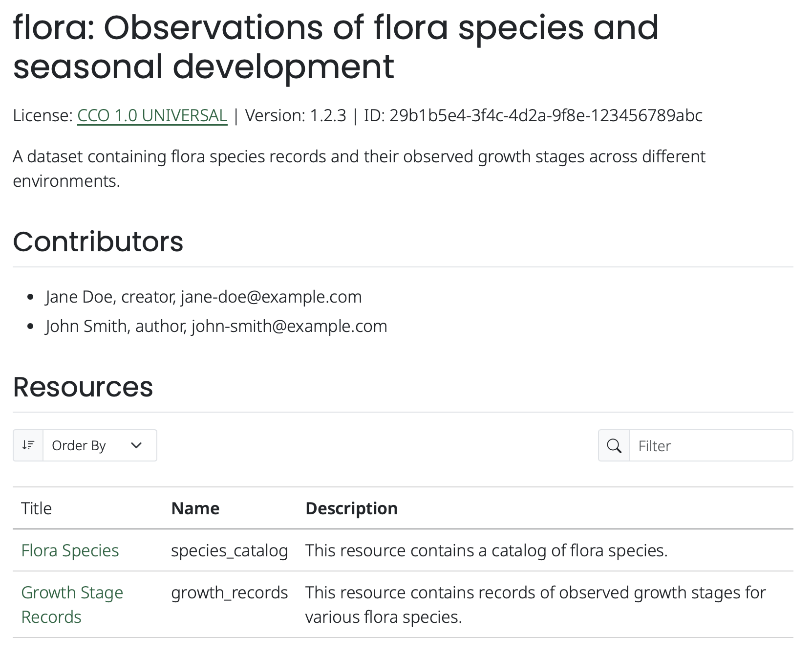
Task: Click the species_catalog name cell
Action: 229,550
